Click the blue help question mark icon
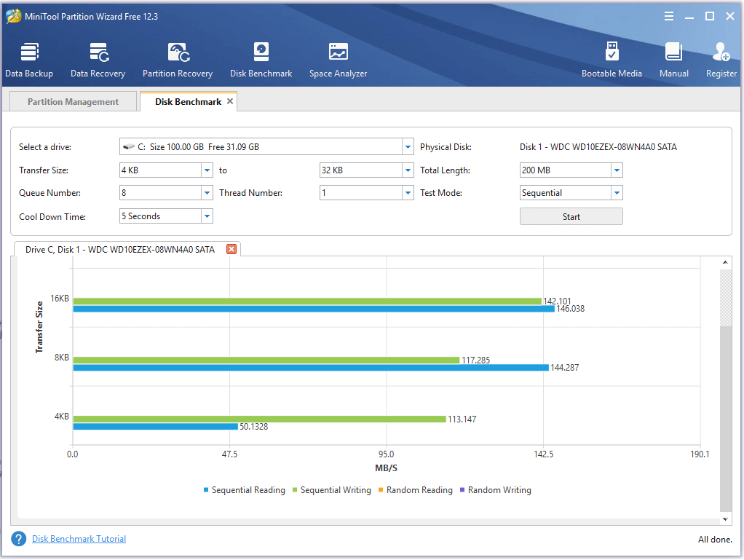 click(x=19, y=540)
